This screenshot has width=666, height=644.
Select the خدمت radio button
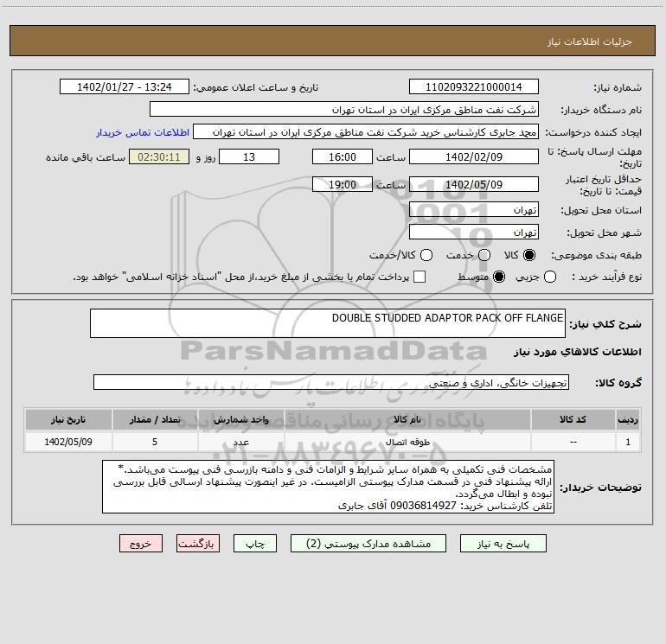[x=484, y=255]
